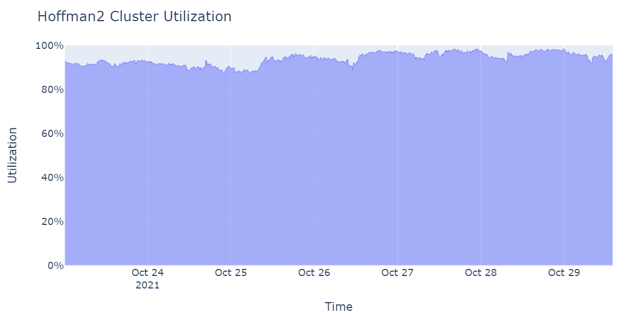Click the Hoffman2 Cluster Utilization chart title
Image resolution: width=644 pixels, height=320 pixels.
(x=134, y=16)
